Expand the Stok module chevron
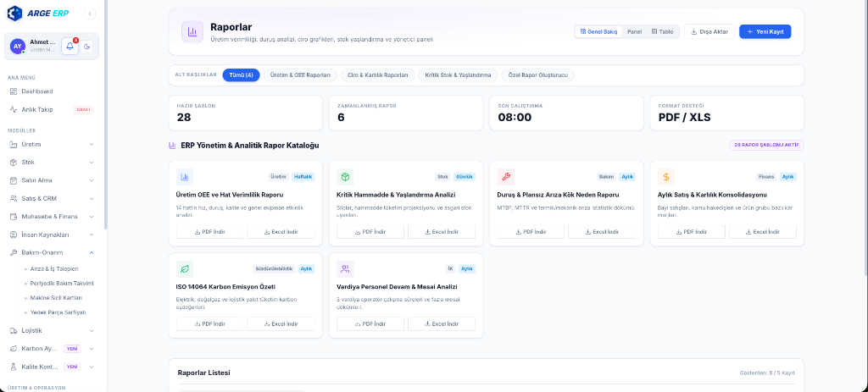The width and height of the screenshot is (868, 392). coord(92,163)
